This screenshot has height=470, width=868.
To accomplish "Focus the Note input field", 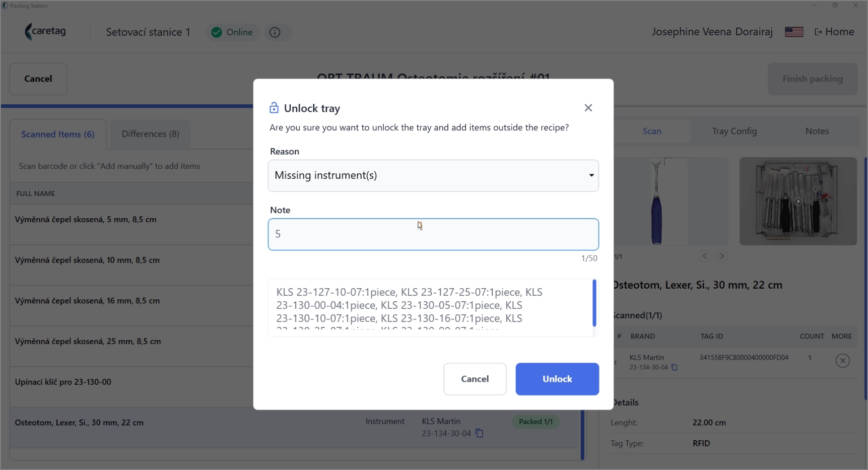I will point(433,234).
